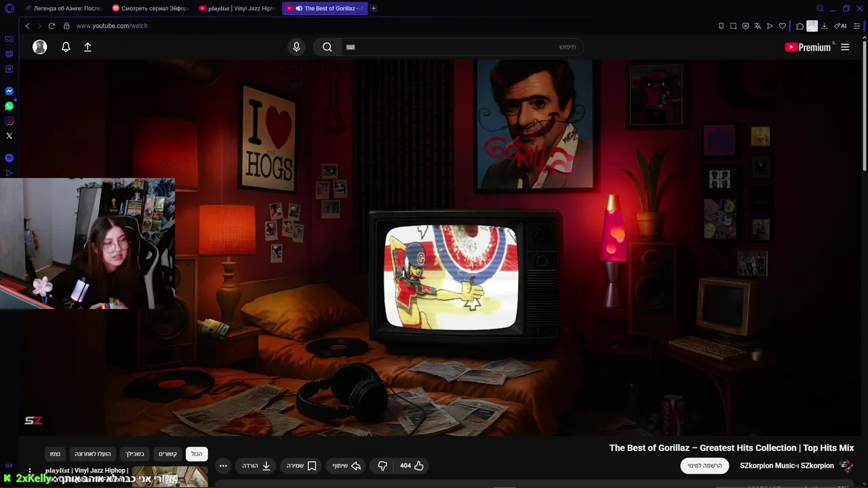Open YouTube notifications bell

click(66, 47)
